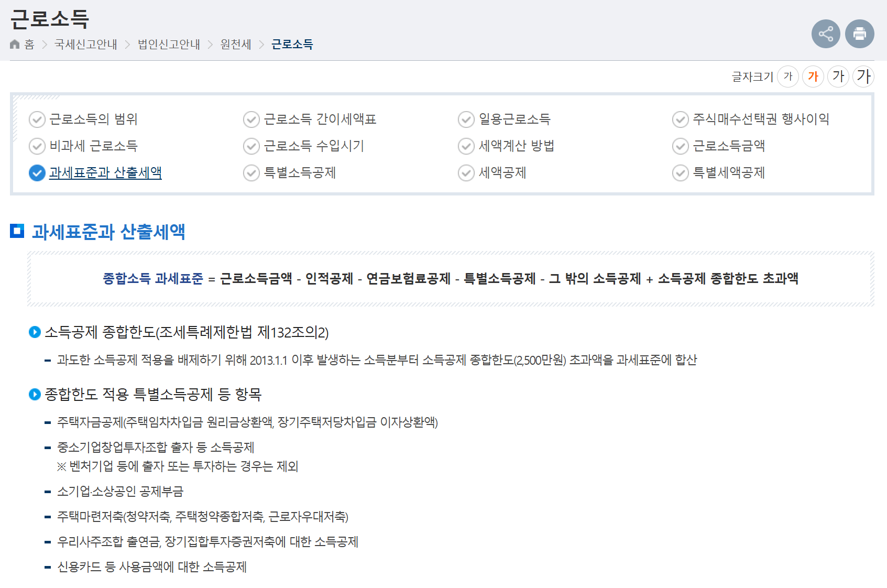Toggle the checkmark next to 세액공제
The height and width of the screenshot is (588, 887).
click(465, 173)
